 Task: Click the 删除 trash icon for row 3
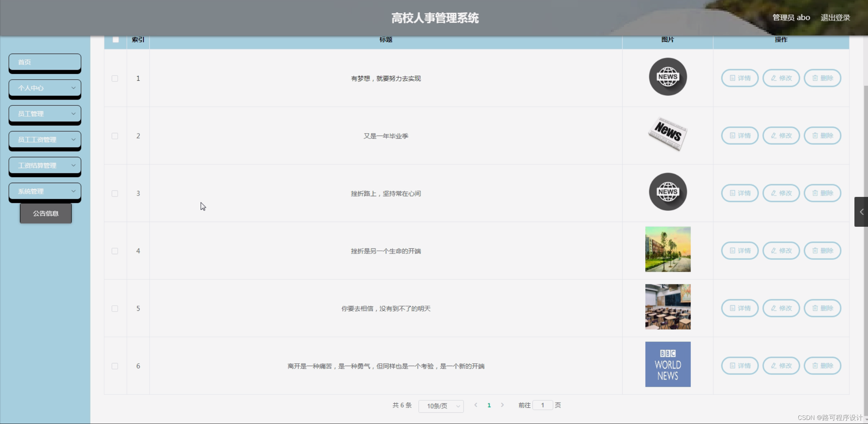point(815,193)
